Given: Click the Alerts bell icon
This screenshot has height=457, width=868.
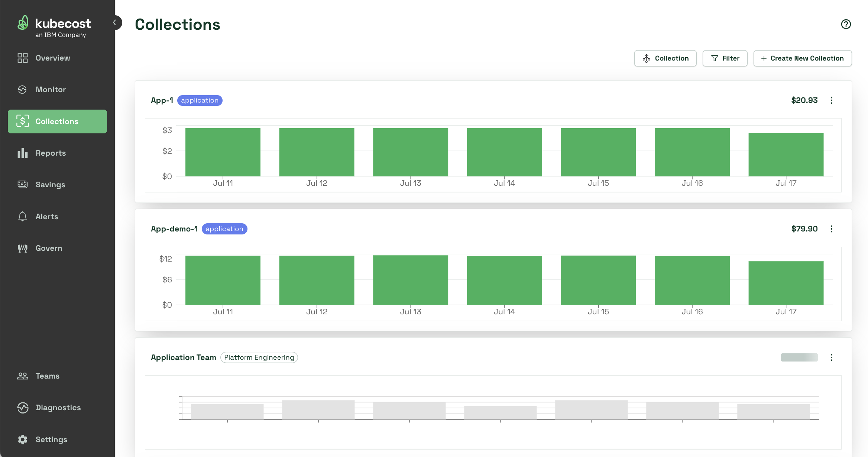Looking at the screenshot, I should [x=23, y=217].
